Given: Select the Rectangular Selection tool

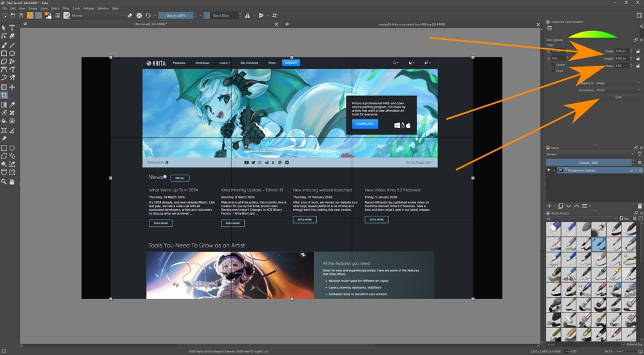Looking at the screenshot, I should point(4,148).
